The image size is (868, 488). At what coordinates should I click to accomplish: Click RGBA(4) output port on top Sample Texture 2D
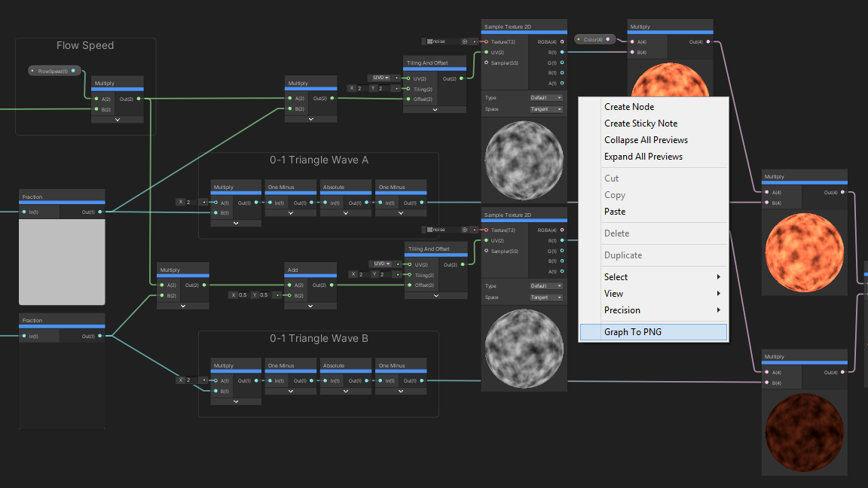562,41
